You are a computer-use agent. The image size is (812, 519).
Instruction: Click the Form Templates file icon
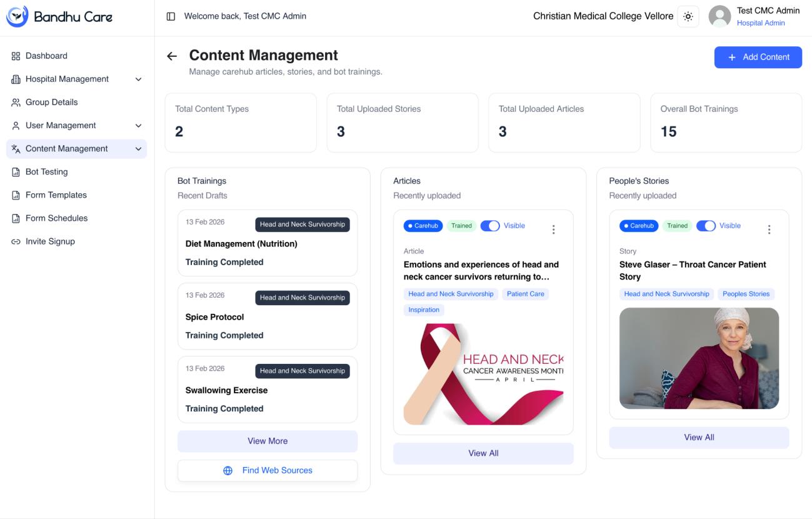click(16, 195)
